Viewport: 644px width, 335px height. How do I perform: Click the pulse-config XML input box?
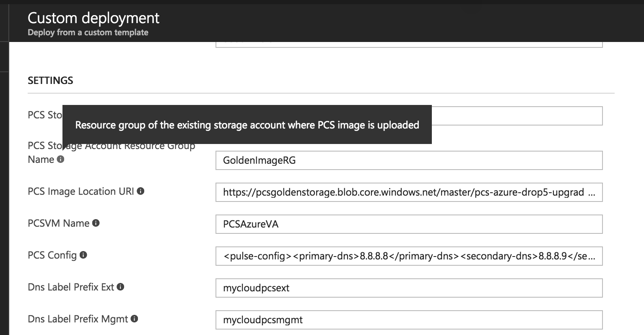[x=409, y=256]
